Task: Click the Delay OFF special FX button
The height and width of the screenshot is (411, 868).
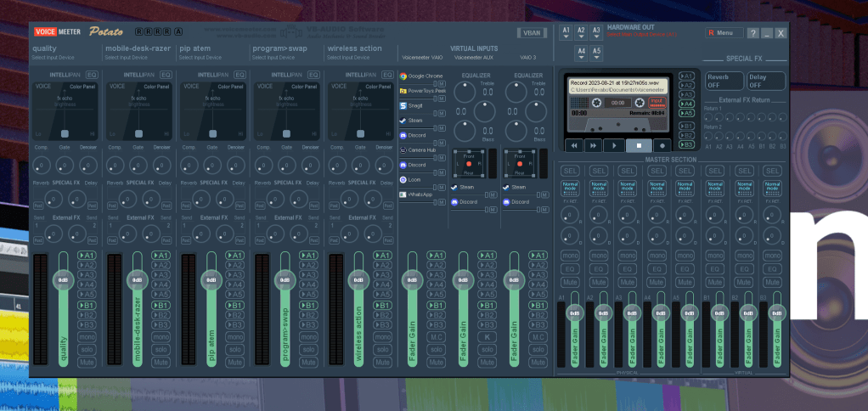Action: (766, 81)
